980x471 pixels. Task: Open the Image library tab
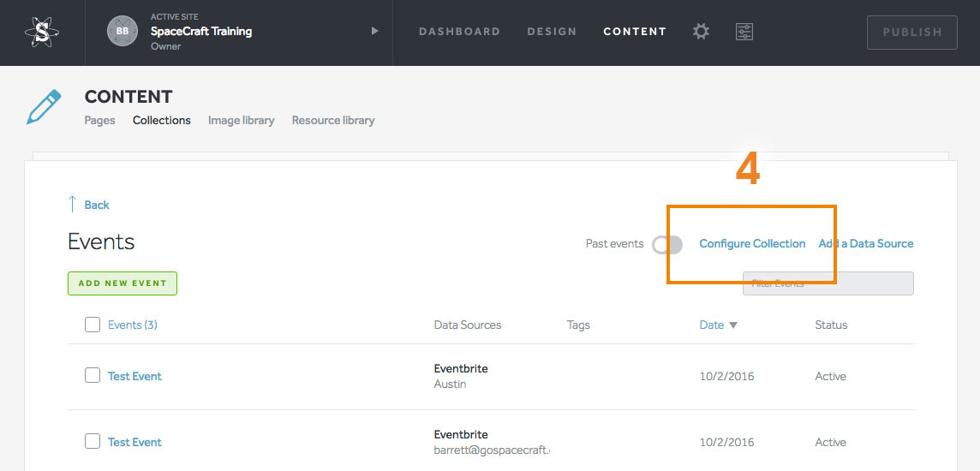pyautogui.click(x=241, y=121)
